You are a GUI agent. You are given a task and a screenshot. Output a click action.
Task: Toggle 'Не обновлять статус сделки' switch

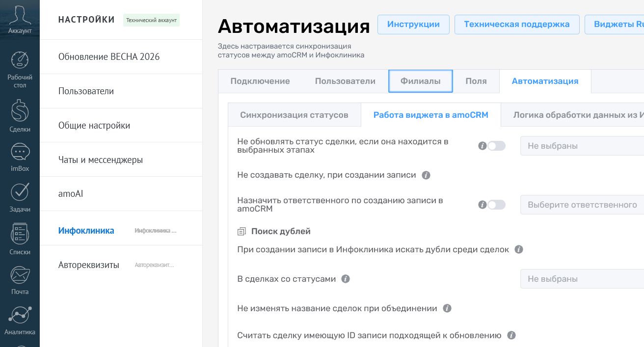click(496, 146)
